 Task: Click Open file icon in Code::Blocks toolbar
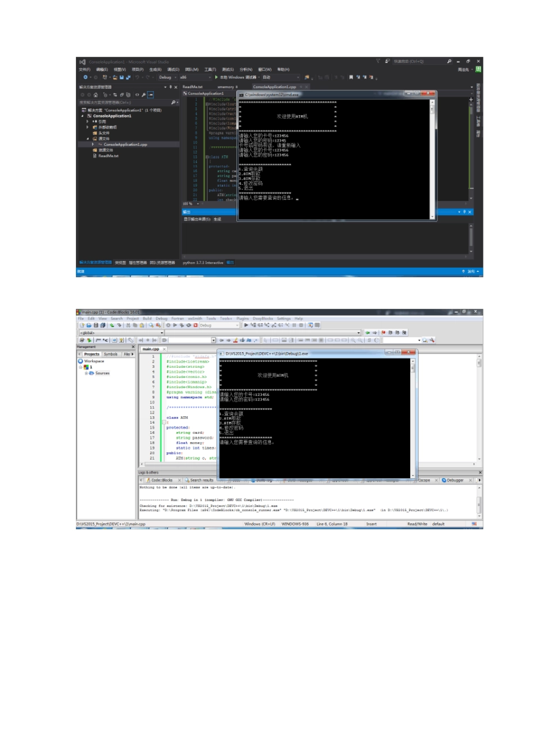(89, 325)
